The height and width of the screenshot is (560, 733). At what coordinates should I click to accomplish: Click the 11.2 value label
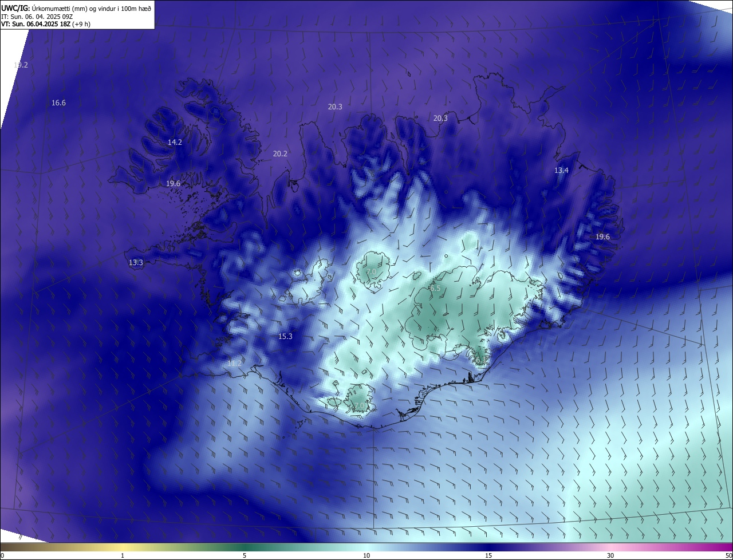[x=234, y=363]
